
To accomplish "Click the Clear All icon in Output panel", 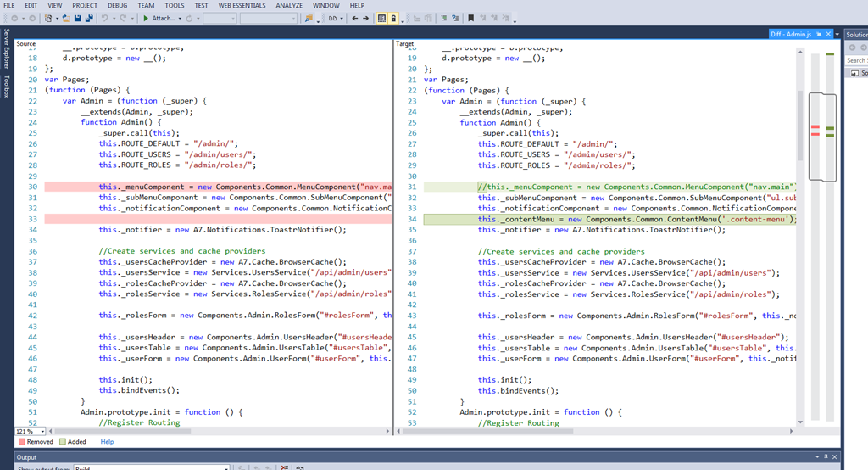I will coord(284,467).
